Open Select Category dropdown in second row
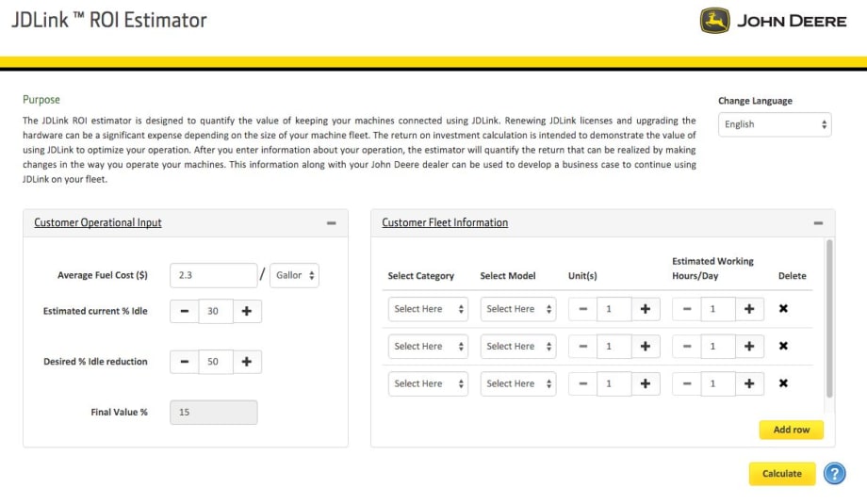 [428, 347]
